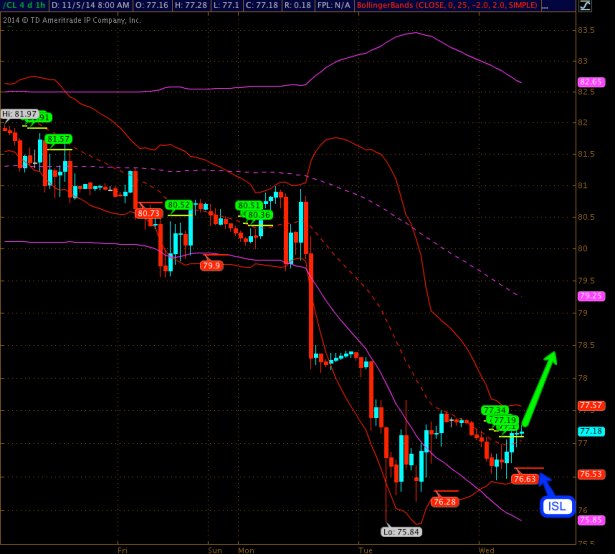
Task: Click the 80 price axis label
Action: 583,248
